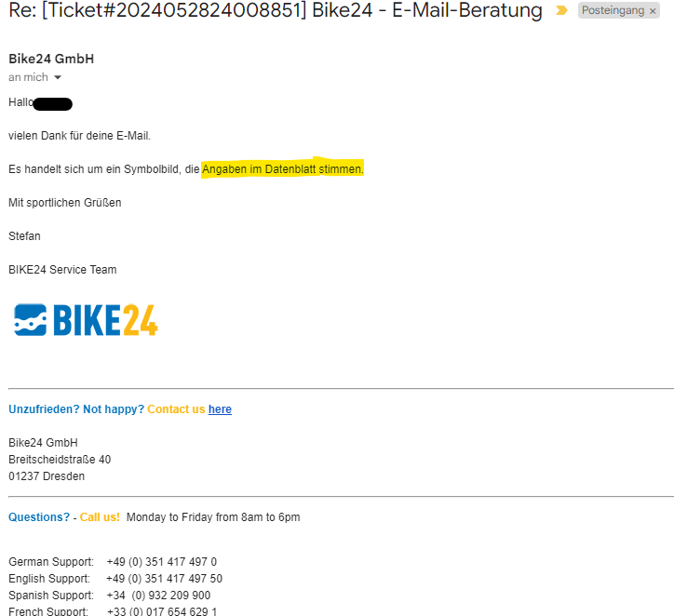The image size is (674, 616).
Task: Click the 'BIKE24 Service Team' signature line
Action: [62, 270]
